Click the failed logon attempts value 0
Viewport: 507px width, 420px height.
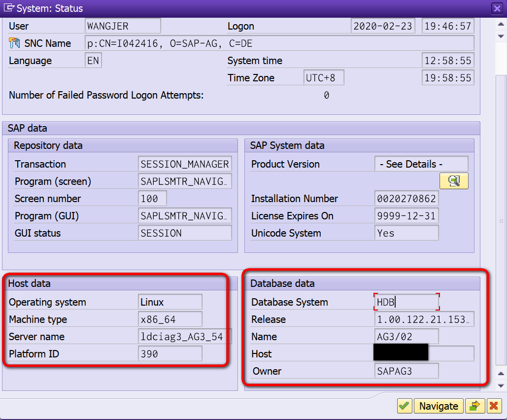click(x=326, y=95)
